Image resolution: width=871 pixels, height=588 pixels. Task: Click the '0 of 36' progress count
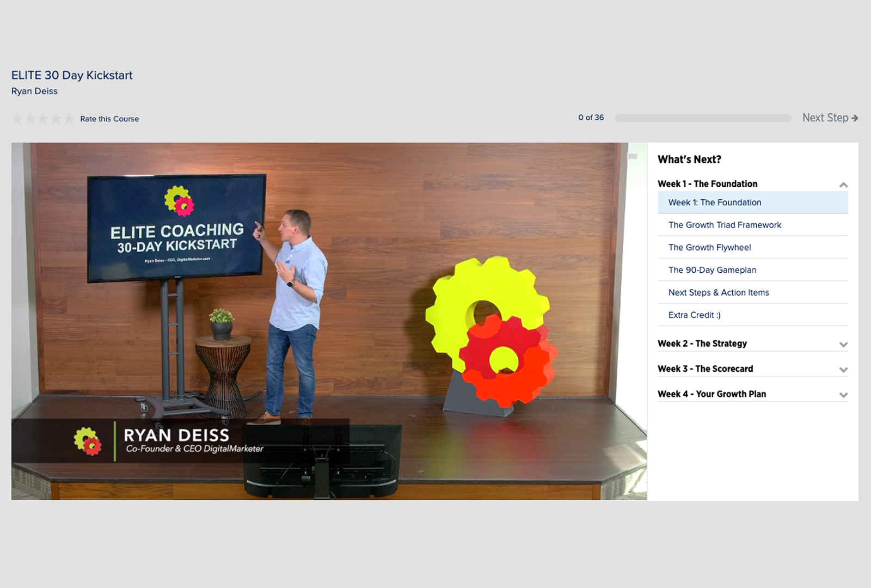(x=591, y=118)
